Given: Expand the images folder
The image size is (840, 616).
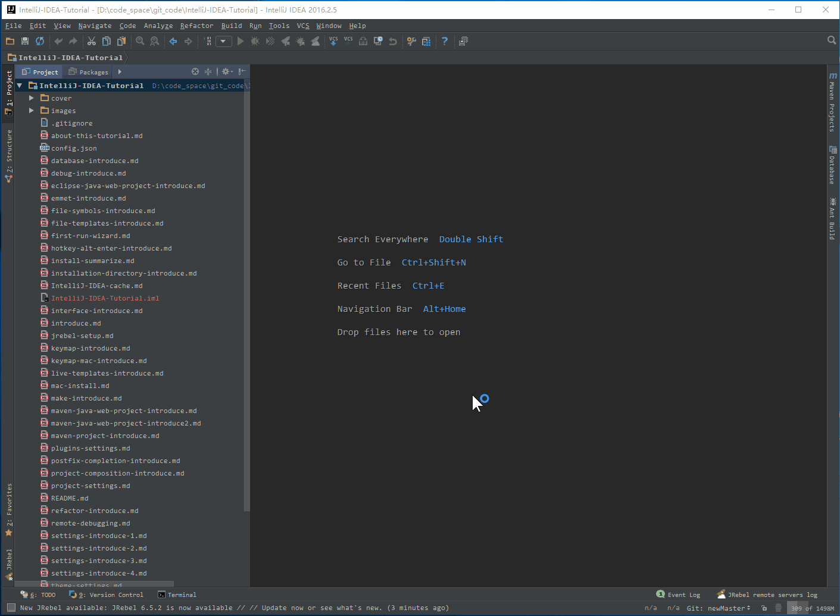Looking at the screenshot, I should [32, 111].
